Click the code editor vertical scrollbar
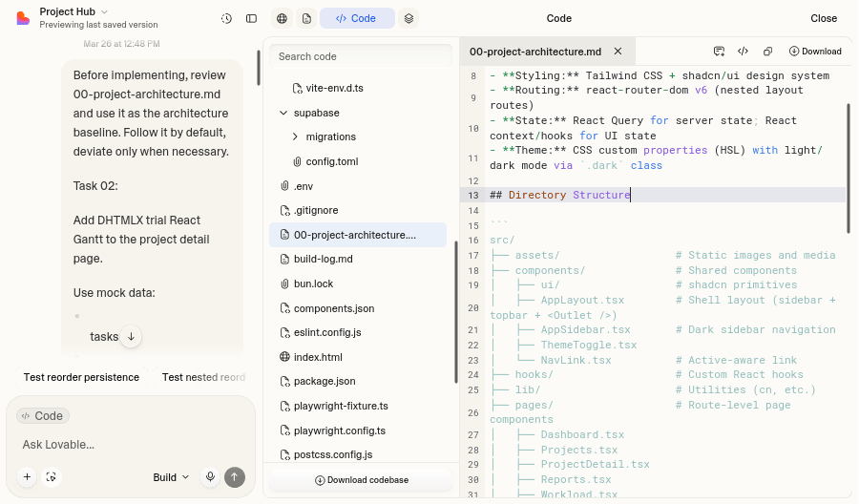 coord(849,169)
